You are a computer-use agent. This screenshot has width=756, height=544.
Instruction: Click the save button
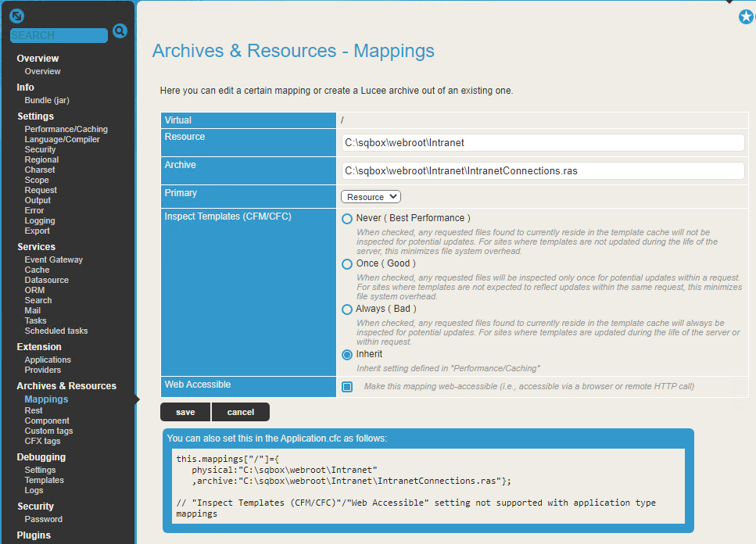coord(185,412)
